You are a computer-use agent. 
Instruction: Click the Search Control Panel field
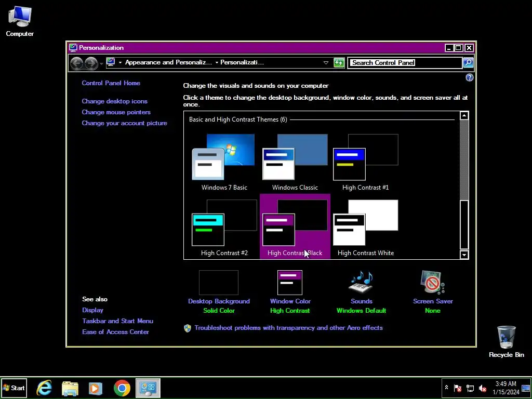click(x=405, y=63)
